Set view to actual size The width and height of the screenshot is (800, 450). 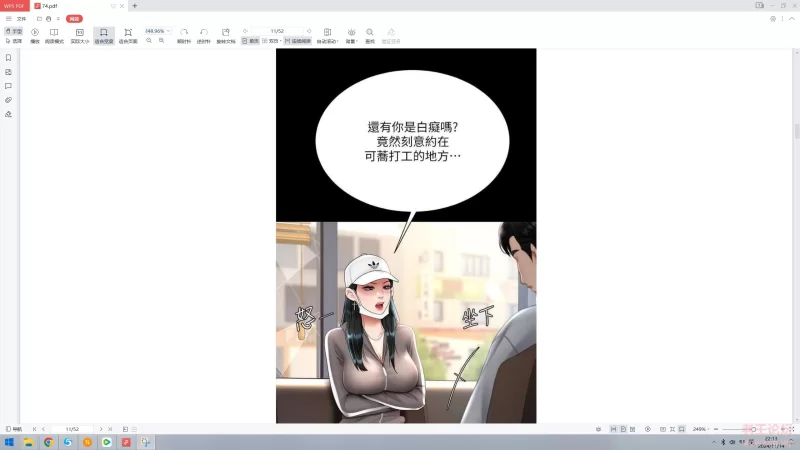(80, 36)
